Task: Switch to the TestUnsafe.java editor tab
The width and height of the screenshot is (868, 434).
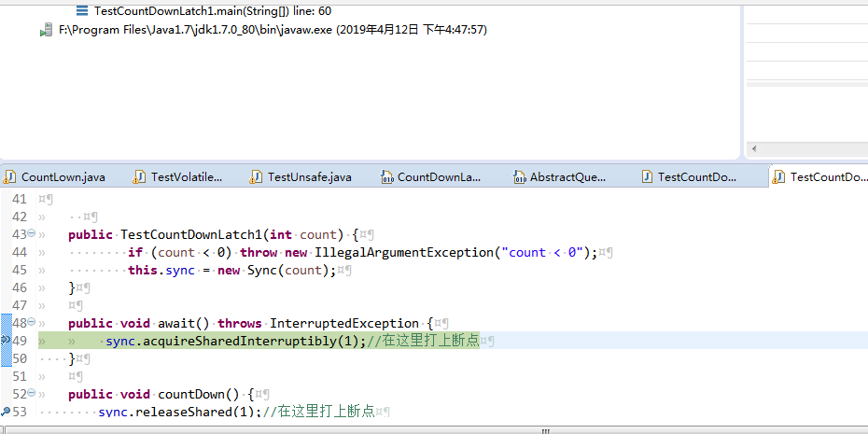Action: coord(301,177)
